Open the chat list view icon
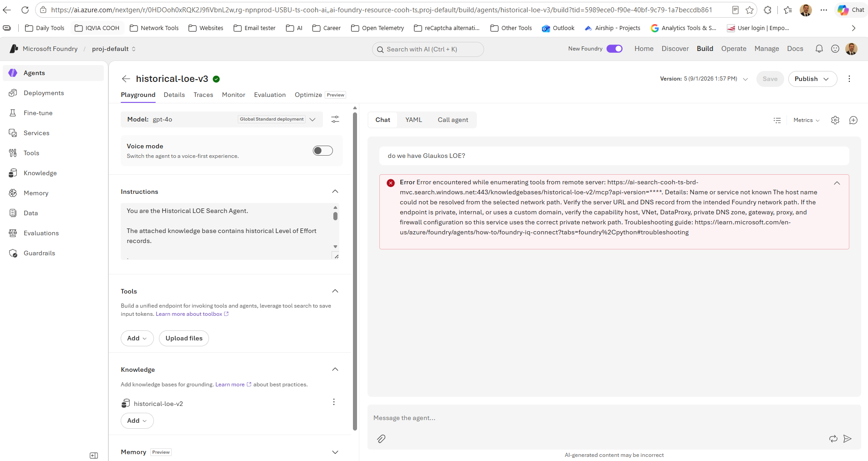 pyautogui.click(x=777, y=120)
